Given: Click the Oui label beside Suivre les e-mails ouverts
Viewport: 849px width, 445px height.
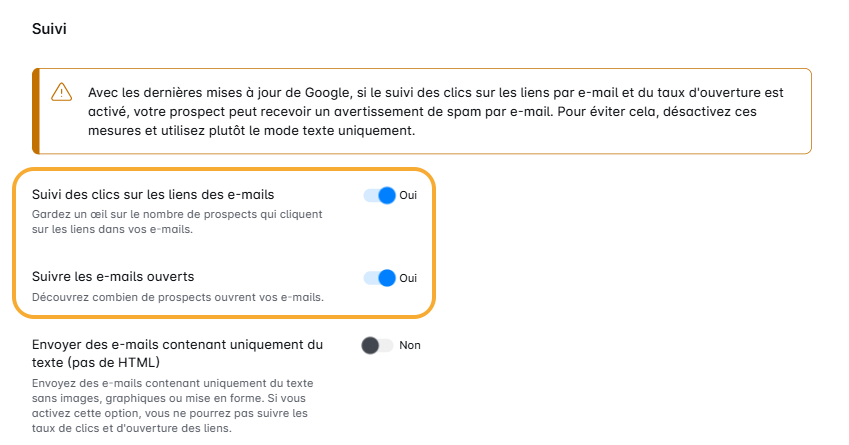Looking at the screenshot, I should (408, 278).
